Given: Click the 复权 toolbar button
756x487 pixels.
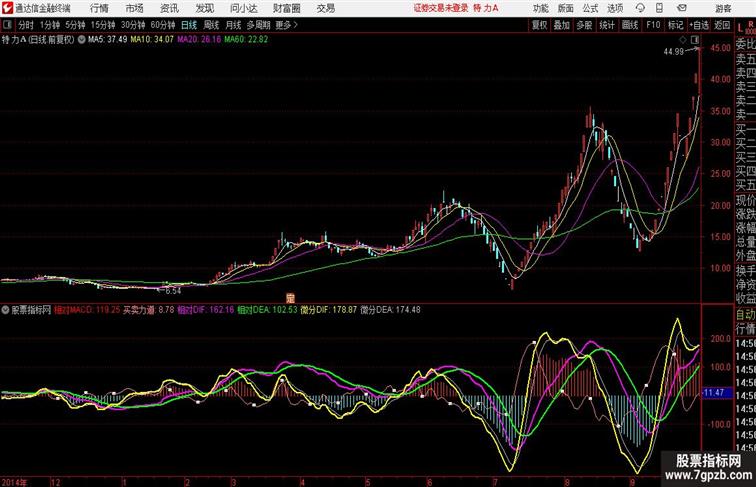Looking at the screenshot, I should 540,25.
